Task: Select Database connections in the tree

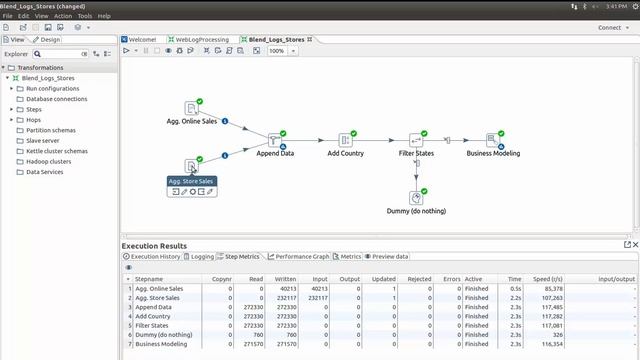Action: pyautogui.click(x=56, y=99)
